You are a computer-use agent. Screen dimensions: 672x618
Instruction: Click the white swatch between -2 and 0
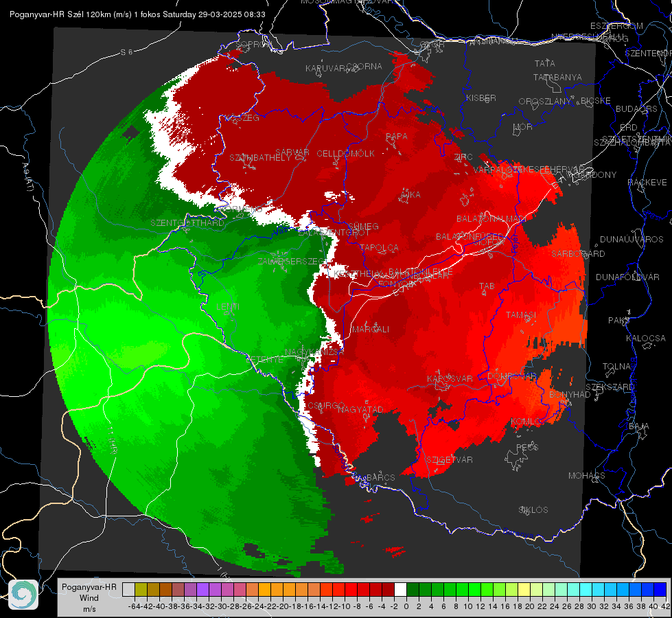(400, 590)
